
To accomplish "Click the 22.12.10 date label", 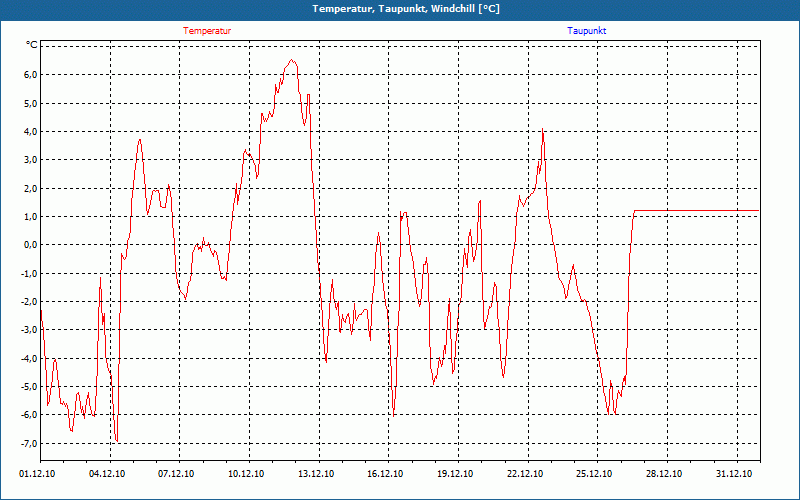I will click(x=524, y=474).
